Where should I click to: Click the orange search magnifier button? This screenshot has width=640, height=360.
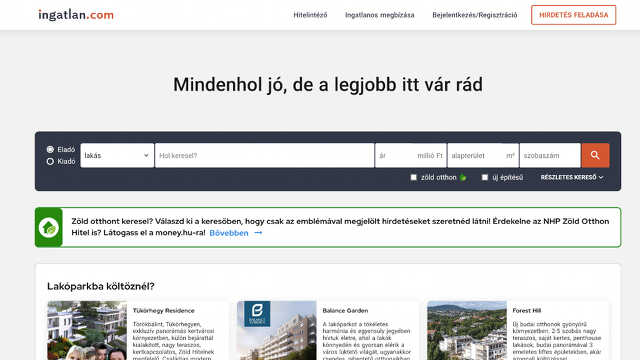(595, 155)
